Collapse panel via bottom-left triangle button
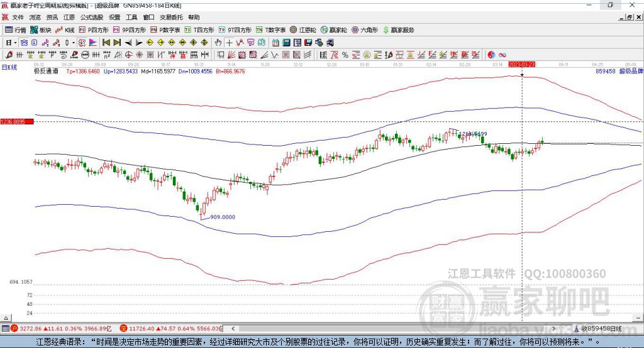Image resolution: width=644 pixels, height=348 pixels. 6,318
